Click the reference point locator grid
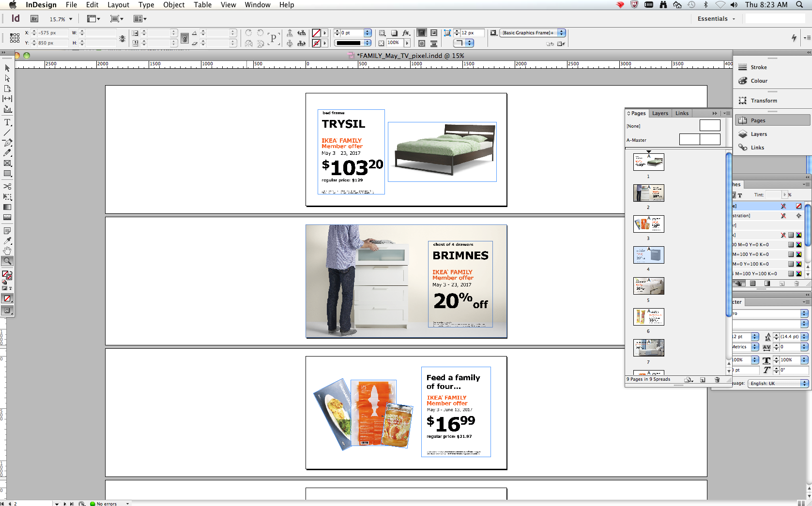 pyautogui.click(x=15, y=38)
